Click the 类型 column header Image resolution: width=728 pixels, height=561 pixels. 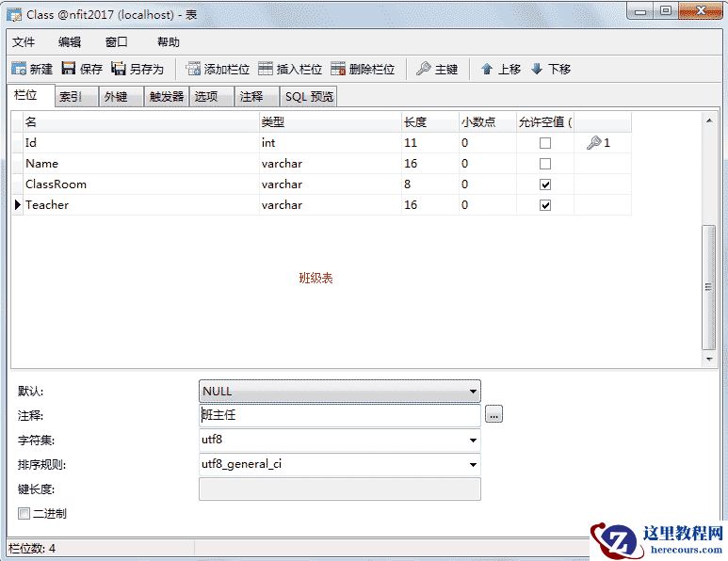point(331,122)
